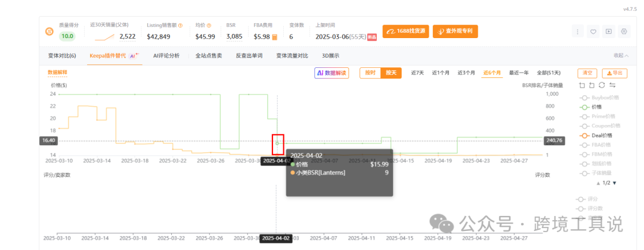644x250 pixels.
Task: Switch to 变体对比(6) tab
Action: click(62, 56)
